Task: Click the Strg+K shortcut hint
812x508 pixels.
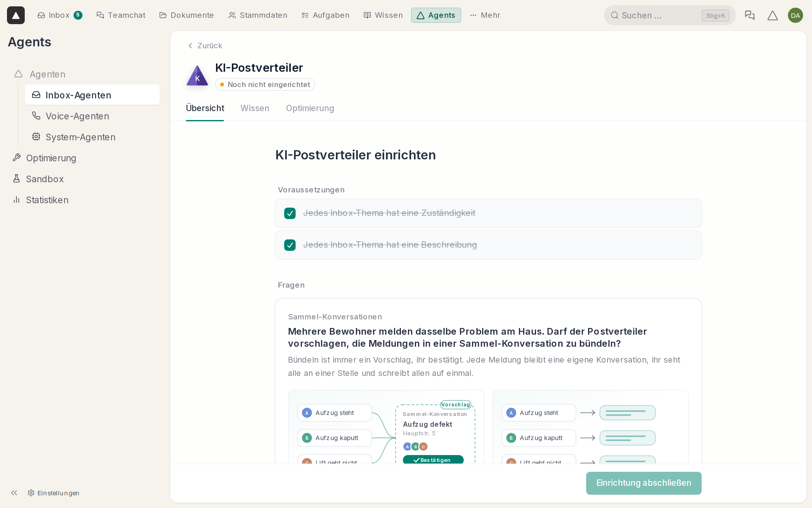Action: [715, 15]
